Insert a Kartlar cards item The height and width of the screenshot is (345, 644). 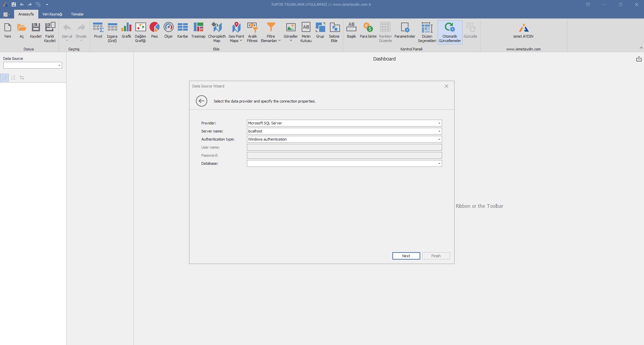coord(182,31)
